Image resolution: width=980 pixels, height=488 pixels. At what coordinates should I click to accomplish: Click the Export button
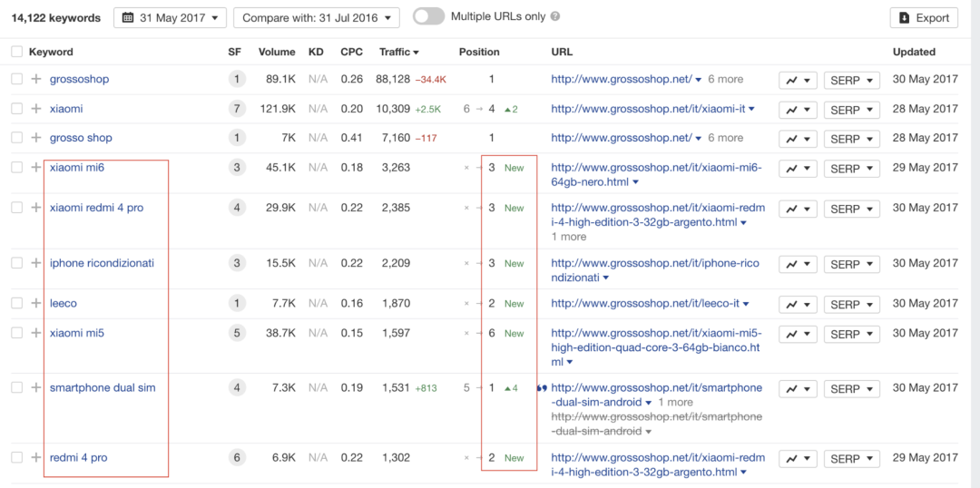[x=924, y=17]
